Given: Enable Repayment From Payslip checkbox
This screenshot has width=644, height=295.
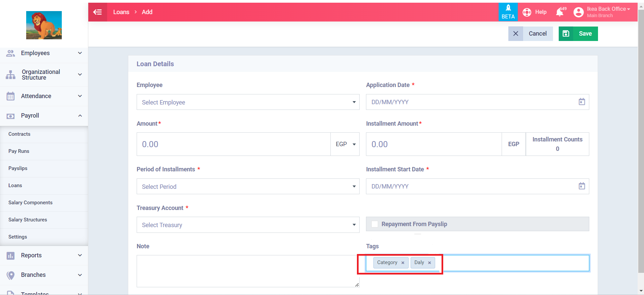Looking at the screenshot, I should tap(375, 224).
